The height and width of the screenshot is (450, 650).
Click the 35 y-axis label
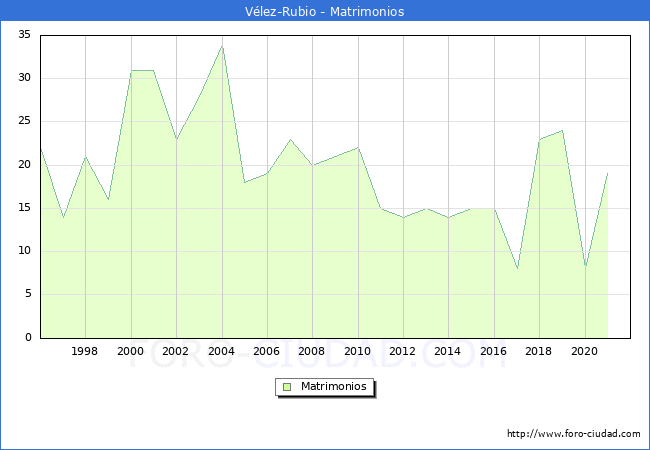tap(24, 34)
